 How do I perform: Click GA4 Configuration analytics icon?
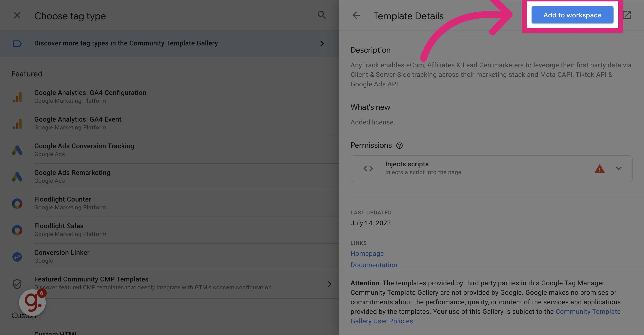17,97
